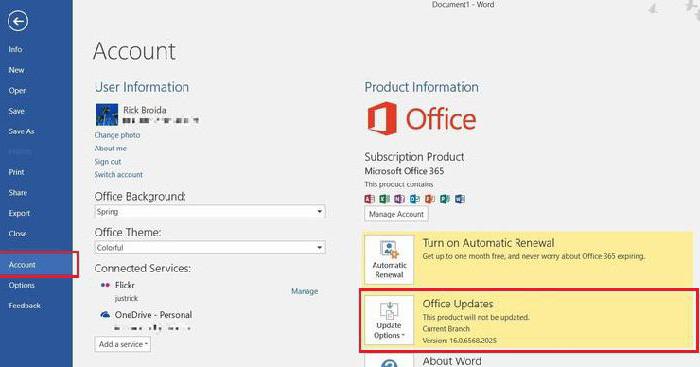Click the Outlook app icon
Screen dimensions: 700x367
coord(415,199)
